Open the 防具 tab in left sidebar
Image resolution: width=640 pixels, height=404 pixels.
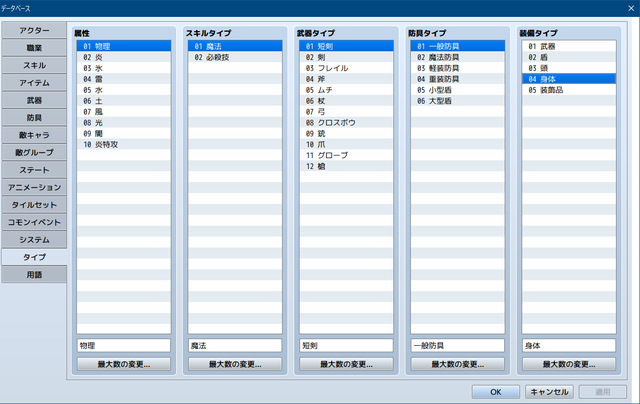[34, 118]
